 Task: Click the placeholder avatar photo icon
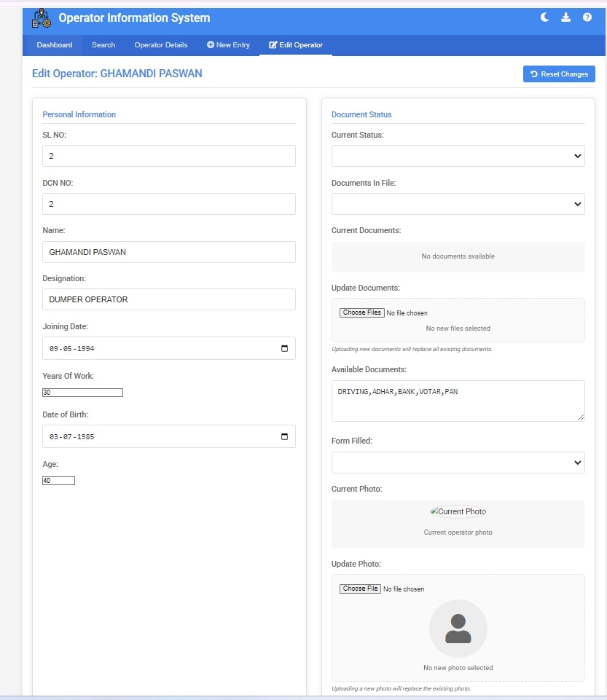point(458,628)
